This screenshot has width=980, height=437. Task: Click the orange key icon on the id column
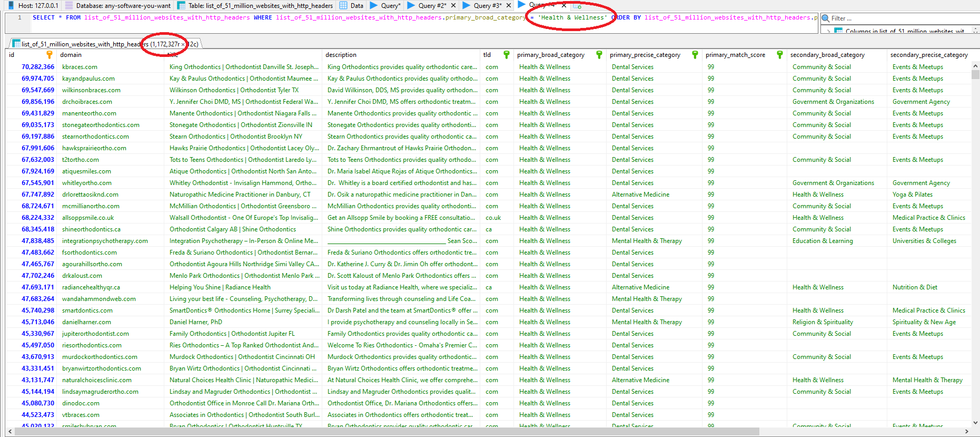pyautogui.click(x=50, y=55)
